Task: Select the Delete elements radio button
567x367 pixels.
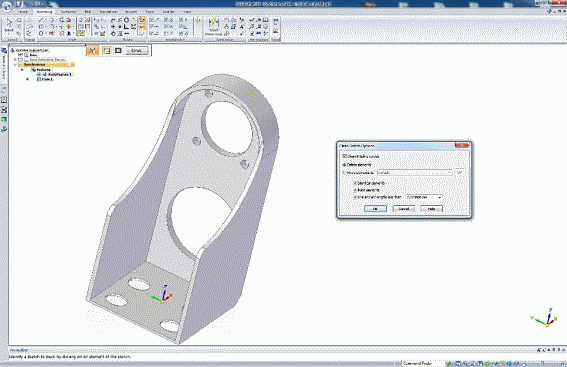Action: (x=344, y=165)
